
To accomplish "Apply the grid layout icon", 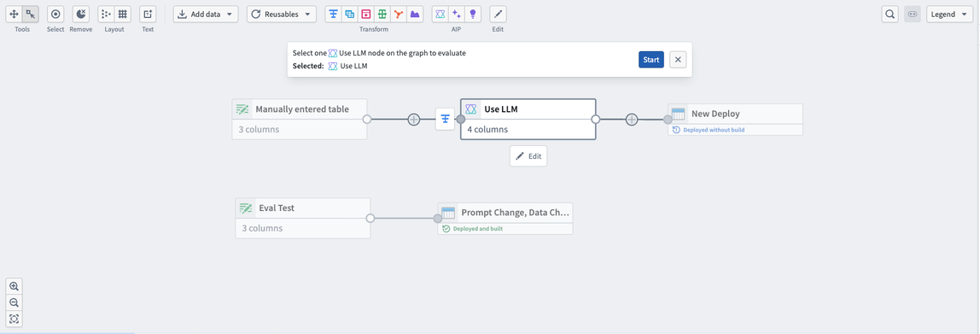I will (123, 14).
